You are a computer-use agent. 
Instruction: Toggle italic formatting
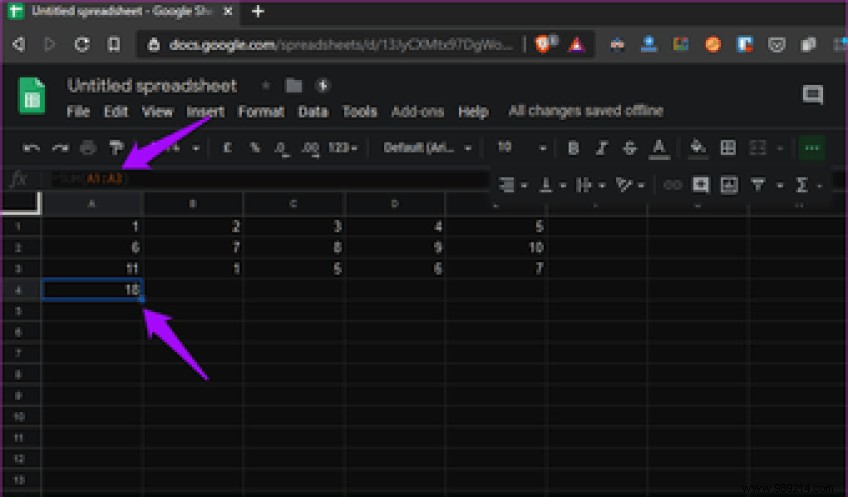tap(601, 148)
